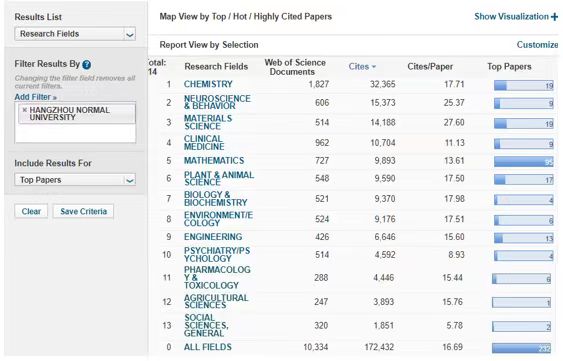Click Neuroscience & Behavior's top papers bar
This screenshot has height=361, width=563.
click(x=524, y=104)
